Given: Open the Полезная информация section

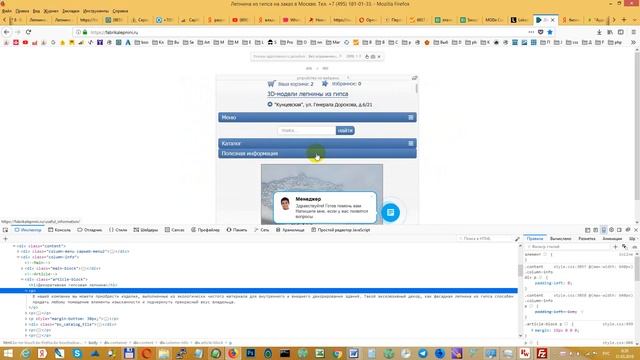Looking at the screenshot, I should click(x=317, y=153).
